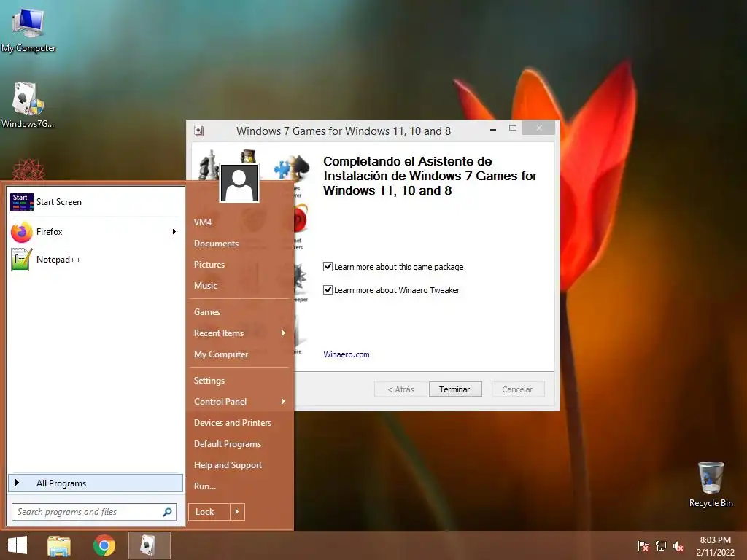Viewport: 747px width, 560px height.
Task: Click the search magnifier icon in Start menu
Action: click(x=167, y=512)
